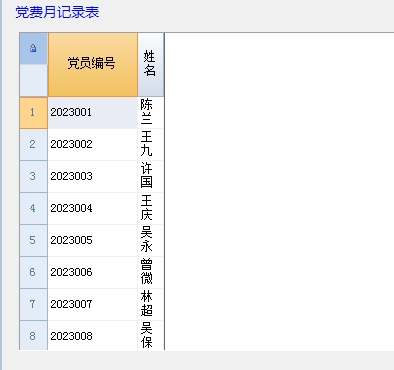The width and height of the screenshot is (394, 370).
Task: Click the lock icon in grid corner
Action: coord(33,48)
